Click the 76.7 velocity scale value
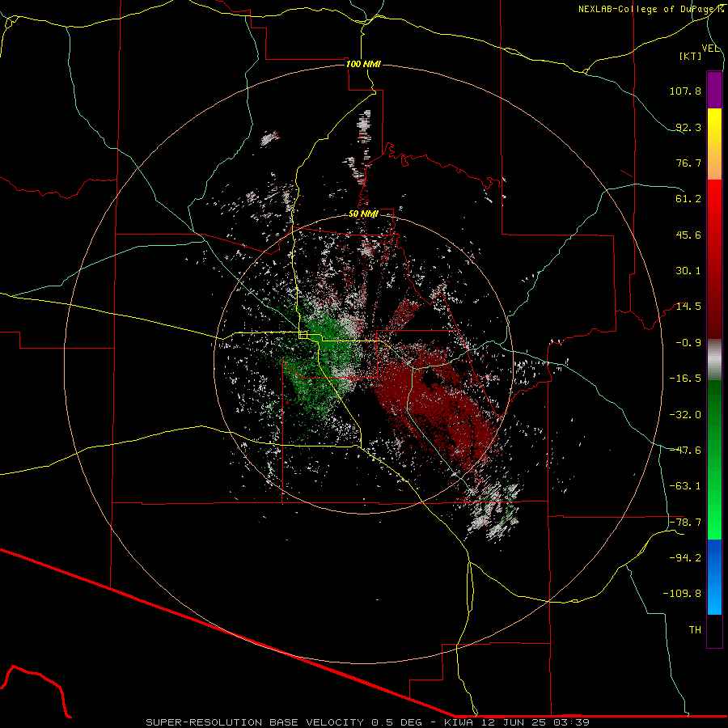728x728 pixels. coord(688,163)
